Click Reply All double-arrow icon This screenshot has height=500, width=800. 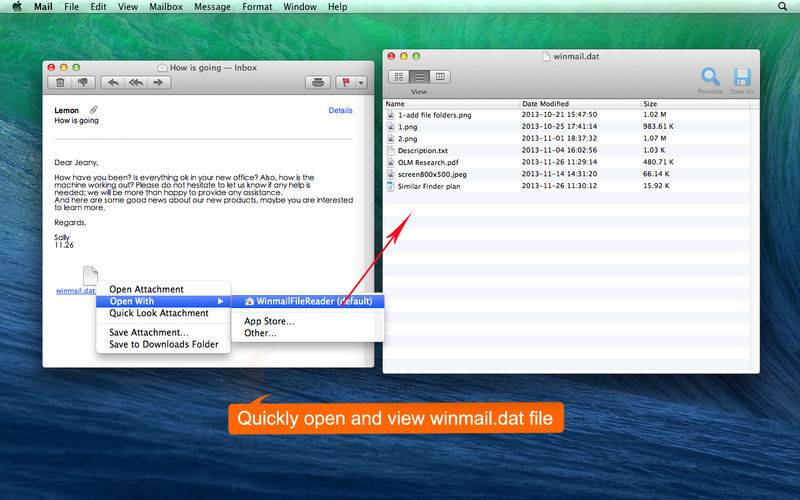tap(136, 82)
